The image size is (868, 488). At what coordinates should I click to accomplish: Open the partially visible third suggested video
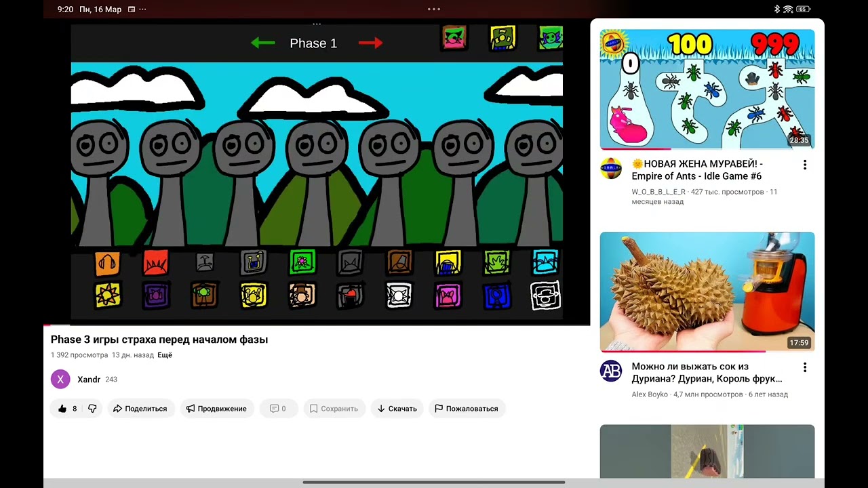(707, 451)
